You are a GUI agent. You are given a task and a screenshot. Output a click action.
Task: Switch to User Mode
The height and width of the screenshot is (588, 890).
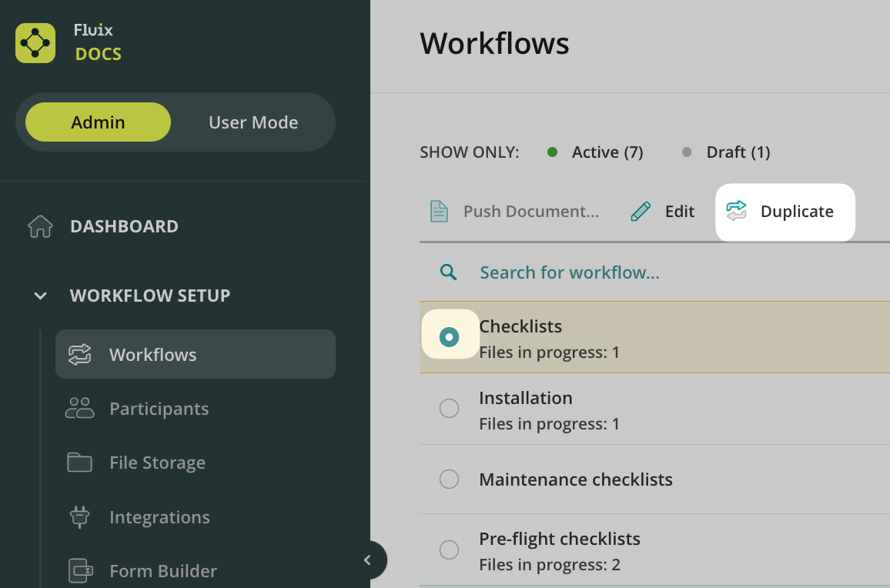click(x=253, y=122)
